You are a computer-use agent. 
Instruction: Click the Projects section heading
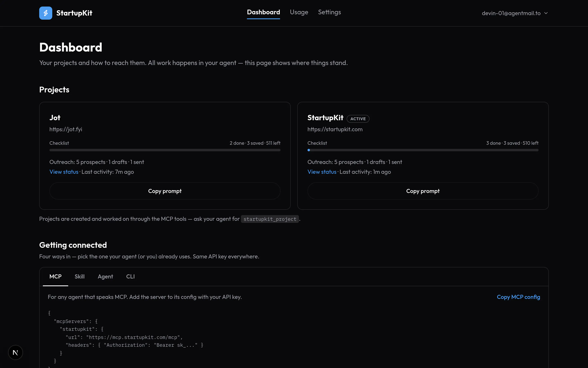coord(54,90)
